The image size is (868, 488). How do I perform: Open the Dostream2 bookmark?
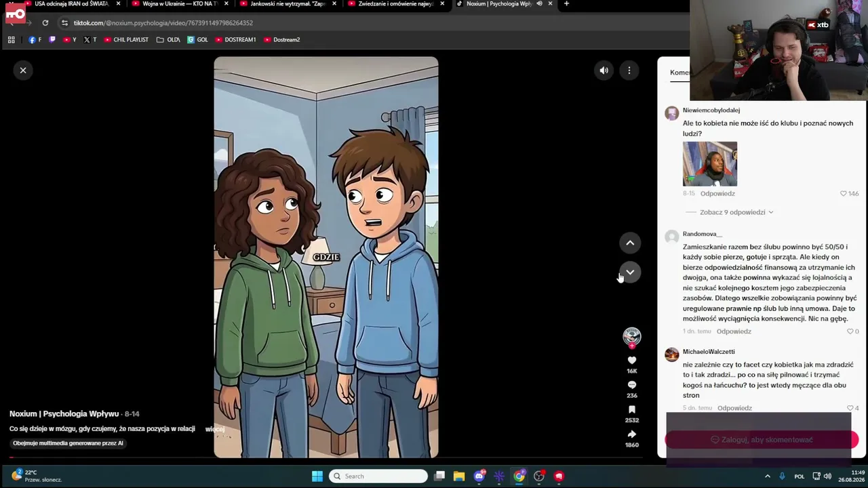(x=281, y=40)
